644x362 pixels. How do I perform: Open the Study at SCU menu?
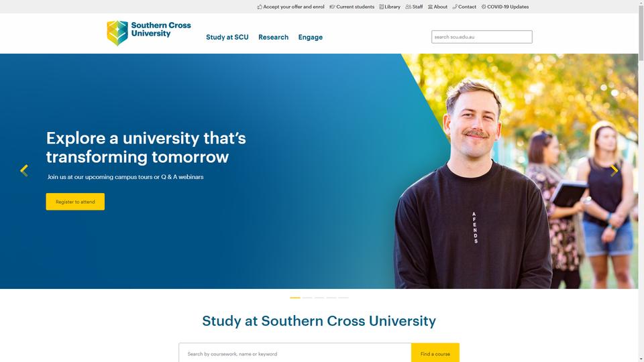pos(227,37)
